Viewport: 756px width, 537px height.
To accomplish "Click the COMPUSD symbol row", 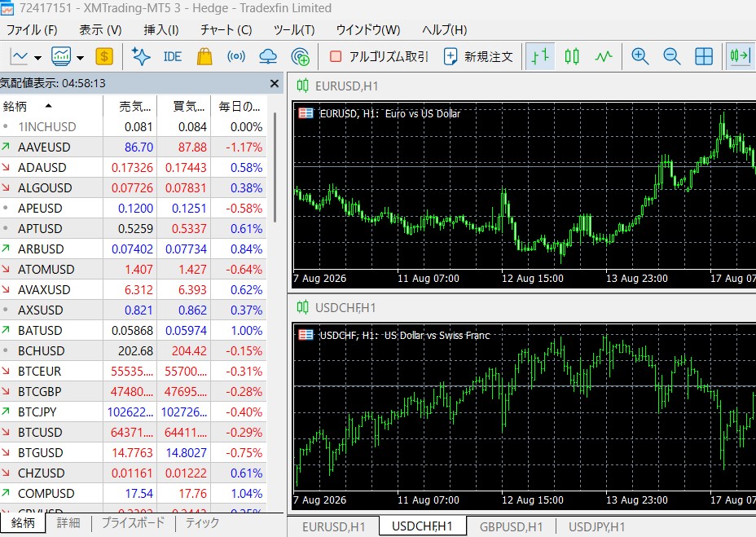I will coord(133,494).
